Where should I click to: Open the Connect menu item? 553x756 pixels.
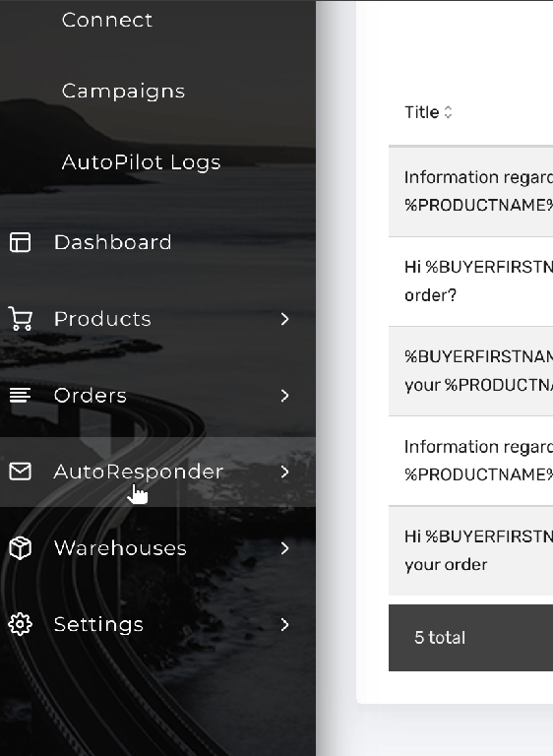pos(107,20)
